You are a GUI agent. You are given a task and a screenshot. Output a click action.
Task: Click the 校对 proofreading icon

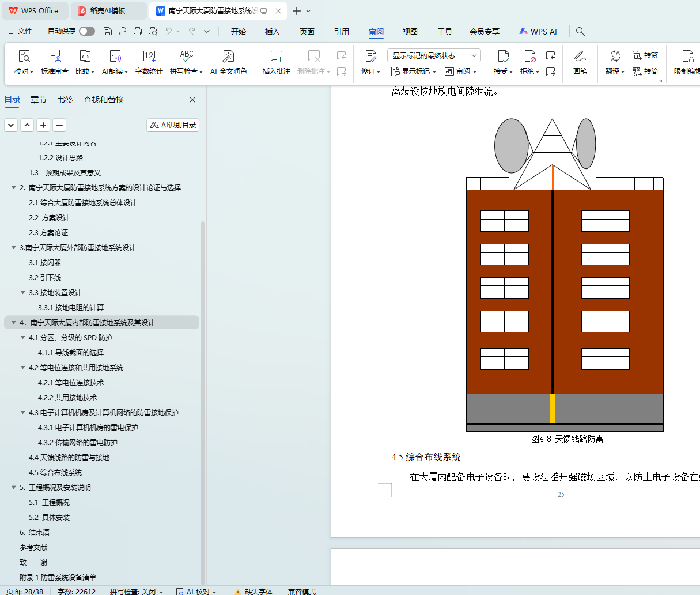pyautogui.click(x=24, y=57)
